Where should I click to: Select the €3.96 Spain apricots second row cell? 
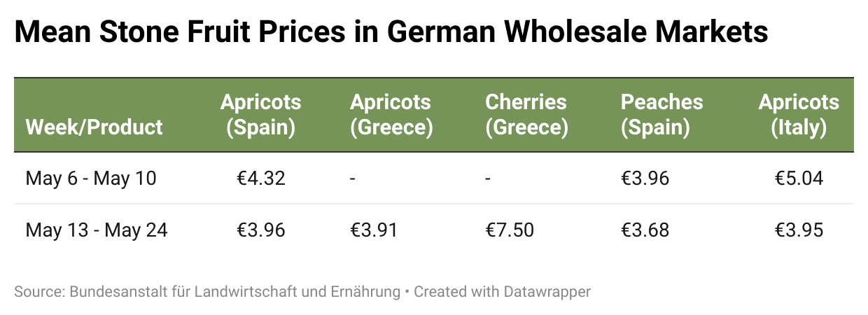pos(260,230)
